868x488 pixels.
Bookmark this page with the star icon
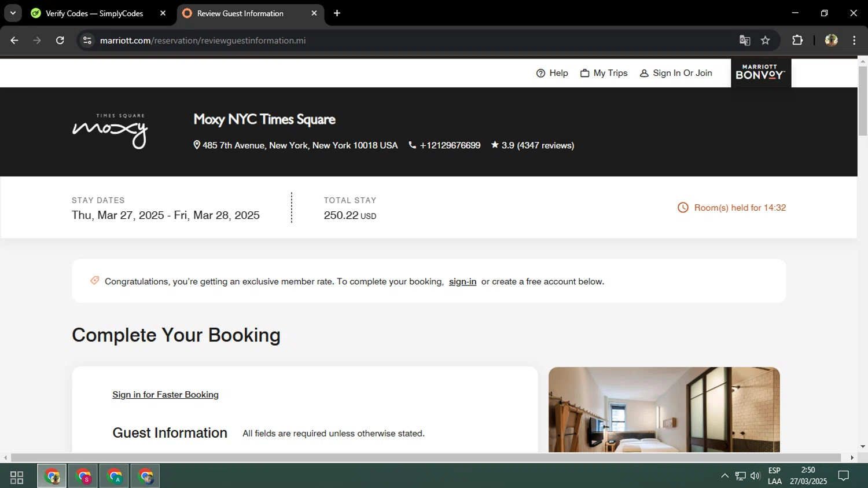click(766, 41)
